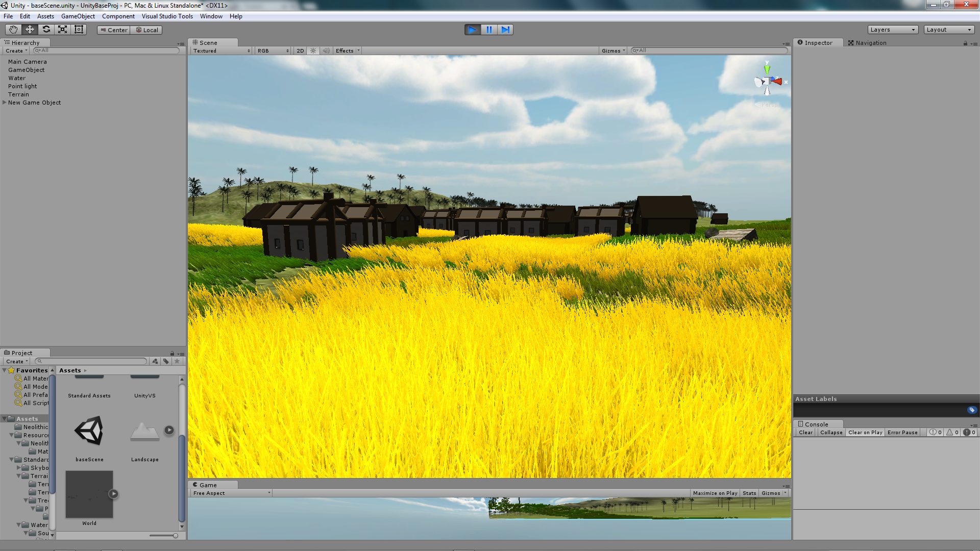This screenshot has height=551, width=980.
Task: Toggle 2D scene view mode
Action: tap(300, 51)
